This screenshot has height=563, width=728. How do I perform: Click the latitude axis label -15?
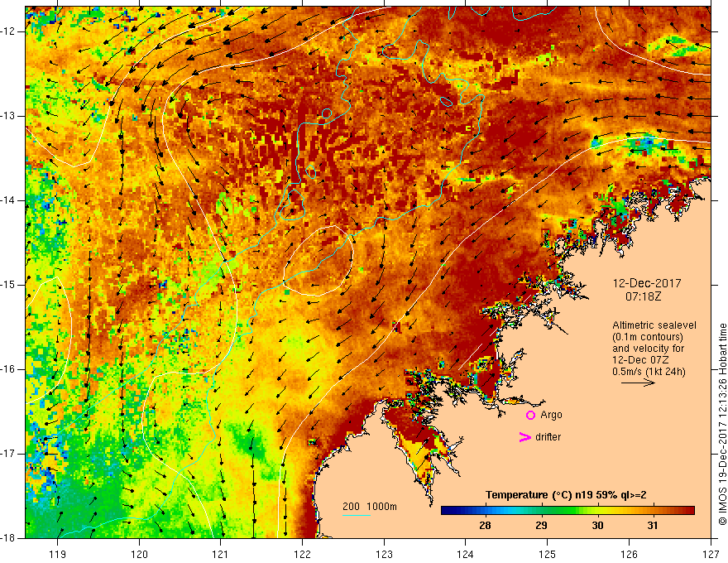(x=8, y=285)
